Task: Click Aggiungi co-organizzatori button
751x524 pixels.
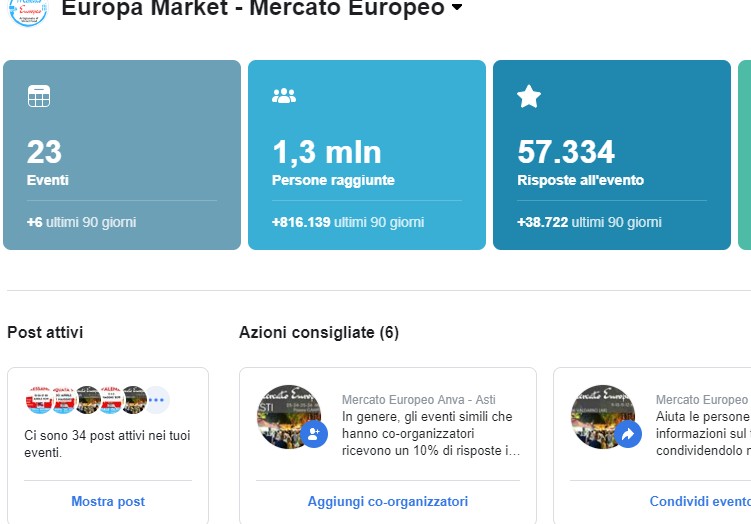Action: [x=387, y=501]
